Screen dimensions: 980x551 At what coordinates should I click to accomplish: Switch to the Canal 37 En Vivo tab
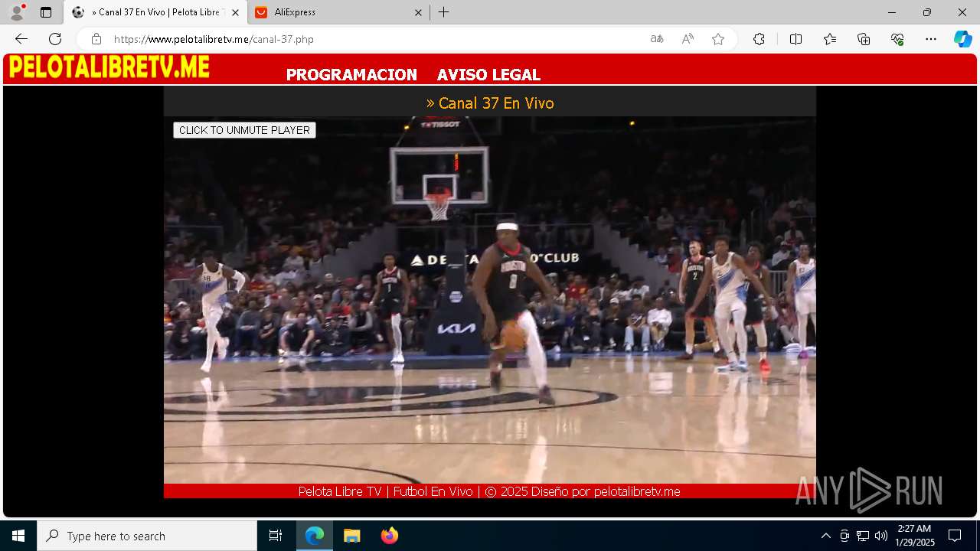(x=155, y=12)
